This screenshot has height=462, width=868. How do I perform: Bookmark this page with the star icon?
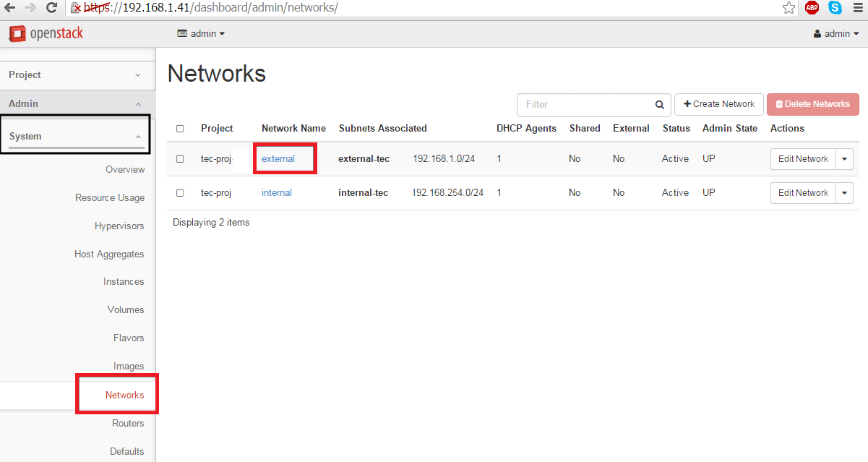789,8
